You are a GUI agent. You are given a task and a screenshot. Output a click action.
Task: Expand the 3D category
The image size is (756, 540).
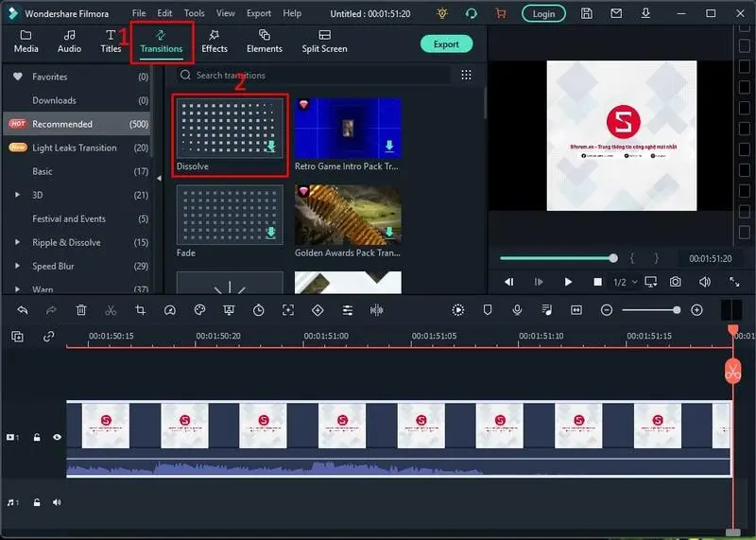tap(17, 195)
